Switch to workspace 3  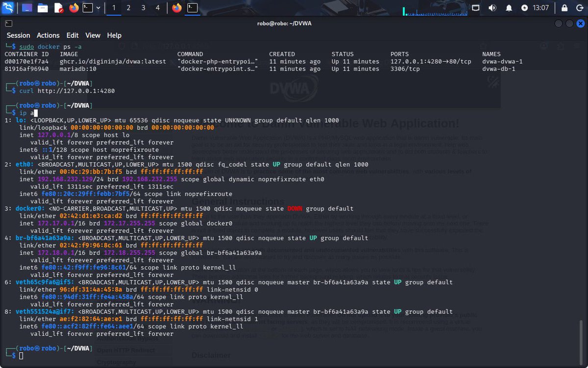[x=143, y=8]
